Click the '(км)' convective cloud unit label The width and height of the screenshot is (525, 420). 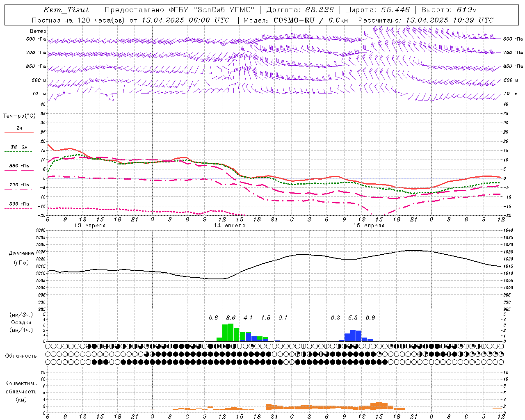[x=21, y=399]
